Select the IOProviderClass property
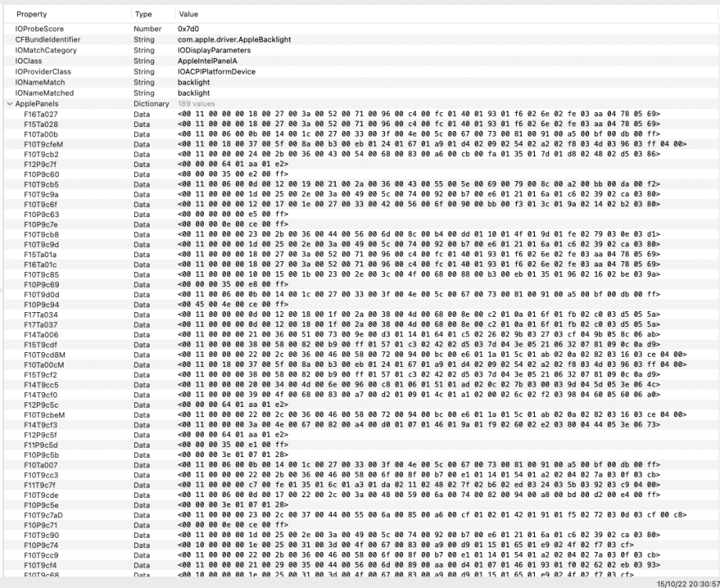720x588 pixels. pos(43,71)
